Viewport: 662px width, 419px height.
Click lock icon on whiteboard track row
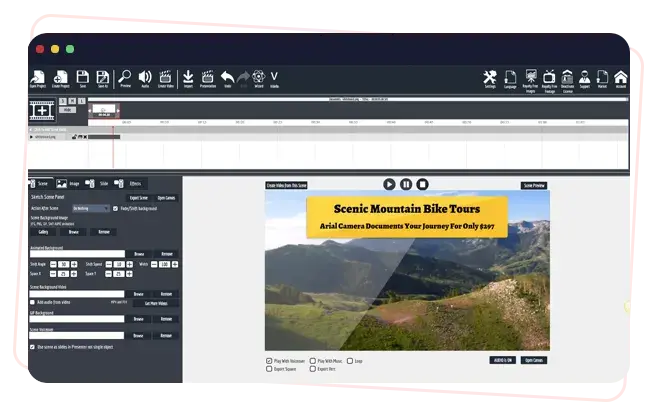pyautogui.click(x=74, y=137)
